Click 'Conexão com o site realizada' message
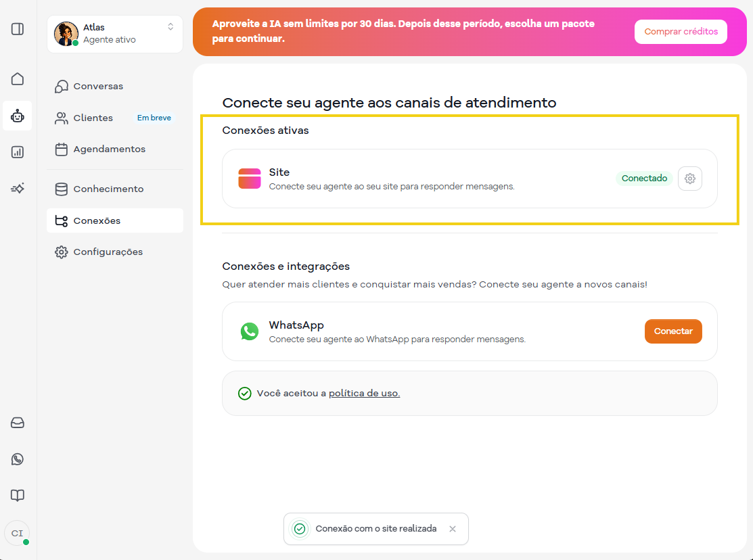Screen dimensions: 753x560 pyautogui.click(x=376, y=529)
